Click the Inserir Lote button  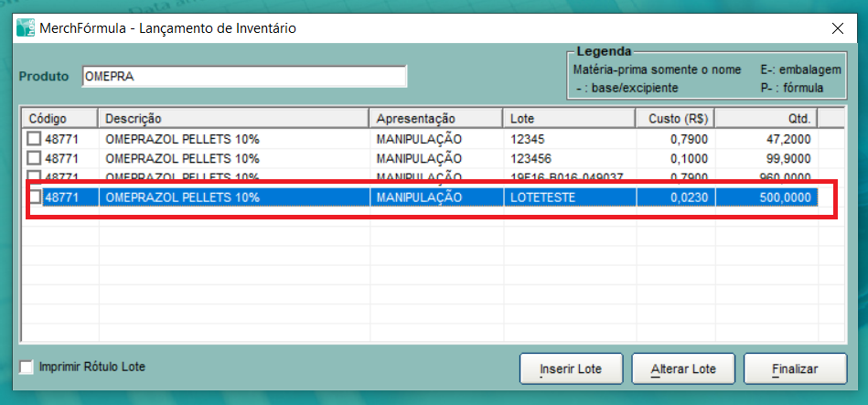[571, 369]
